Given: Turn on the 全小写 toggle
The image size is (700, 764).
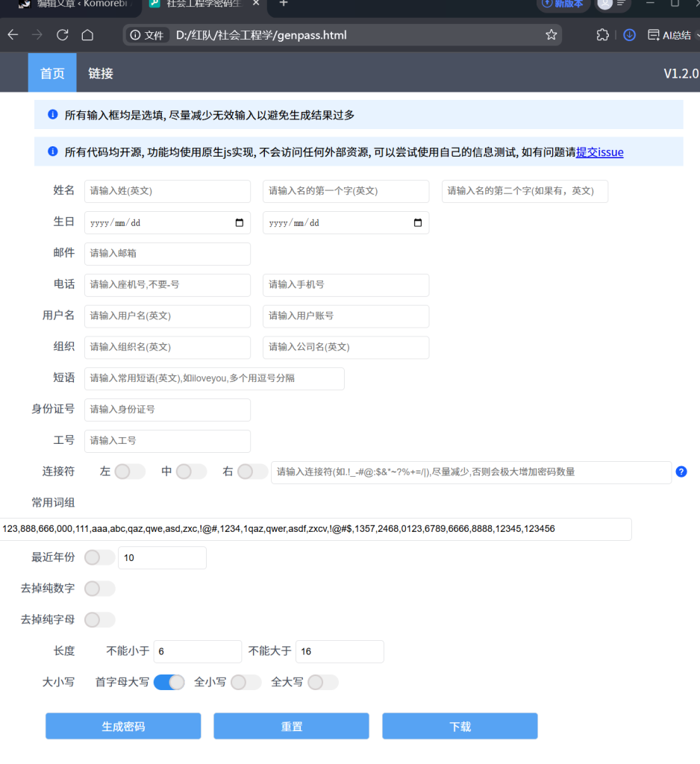Looking at the screenshot, I should click(x=246, y=682).
